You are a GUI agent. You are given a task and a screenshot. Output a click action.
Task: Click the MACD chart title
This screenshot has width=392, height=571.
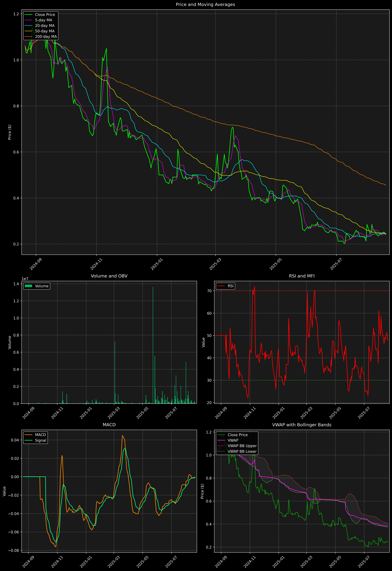point(109,425)
